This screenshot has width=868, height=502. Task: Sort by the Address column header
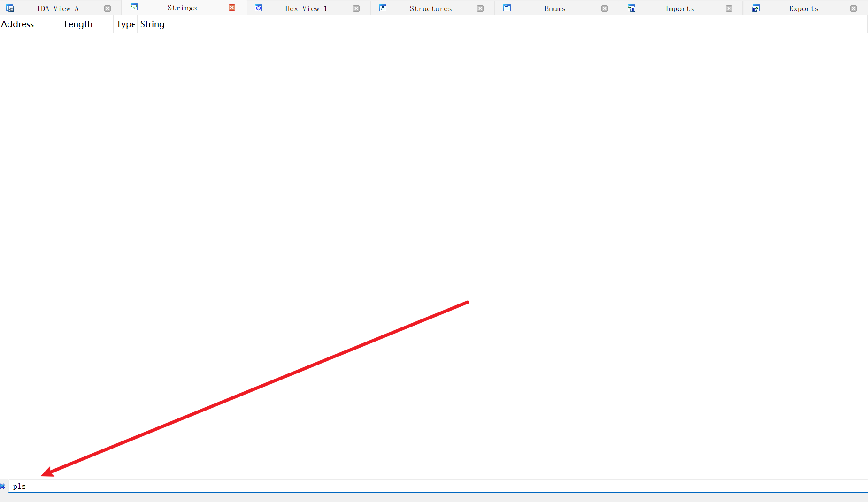click(x=31, y=24)
